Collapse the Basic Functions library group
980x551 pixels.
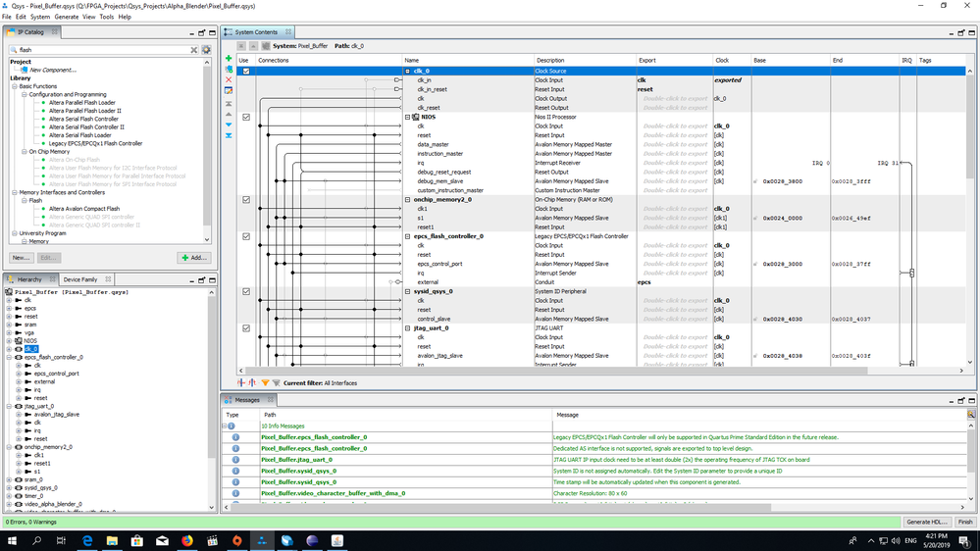(x=15, y=86)
